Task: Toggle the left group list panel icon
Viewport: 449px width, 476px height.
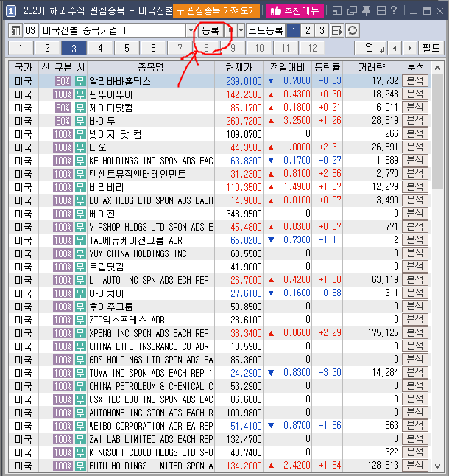Action: coord(15,30)
